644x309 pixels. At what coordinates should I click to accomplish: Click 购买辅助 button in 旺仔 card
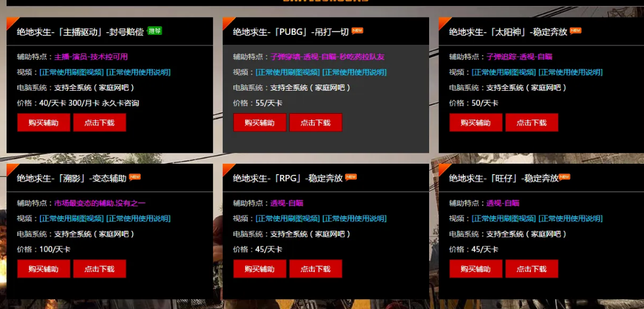[476, 269]
